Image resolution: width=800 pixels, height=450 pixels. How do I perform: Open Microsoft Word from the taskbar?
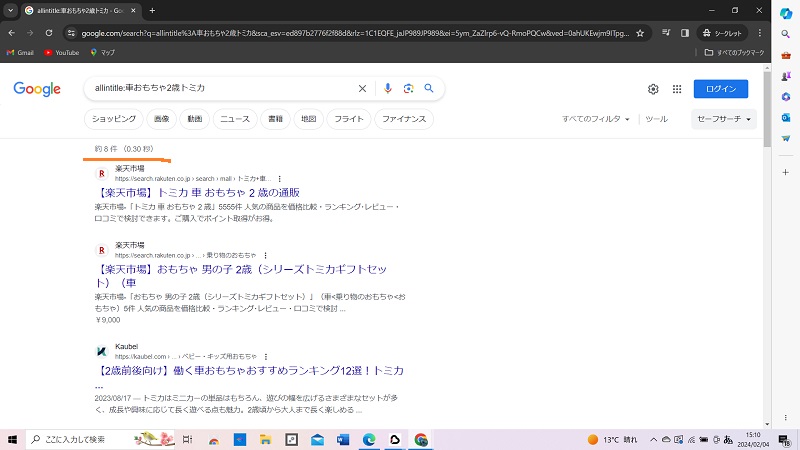(x=343, y=439)
